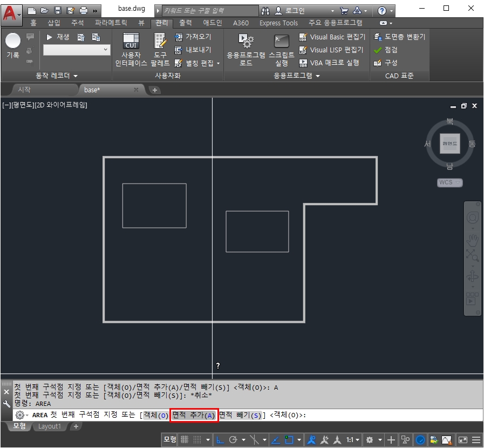
Task: Click the Help question mark icon
Action: (382, 11)
